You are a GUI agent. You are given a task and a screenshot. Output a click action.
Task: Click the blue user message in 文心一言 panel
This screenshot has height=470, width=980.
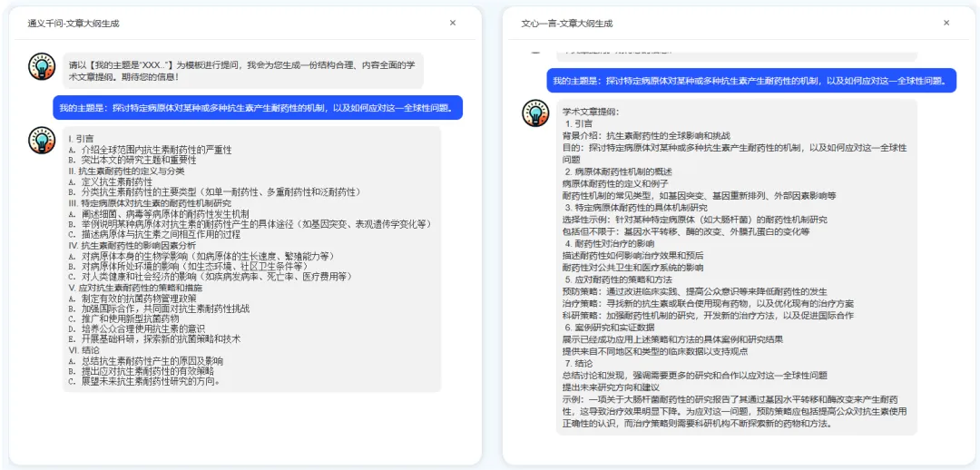coord(751,81)
